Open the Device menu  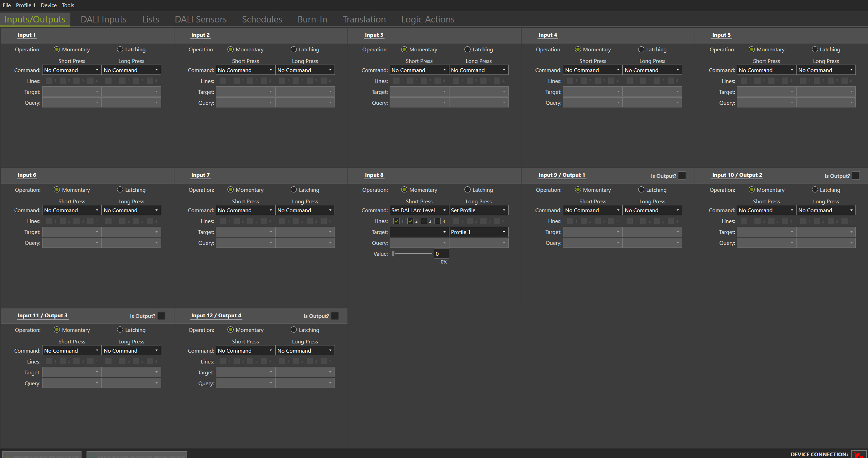click(x=49, y=5)
